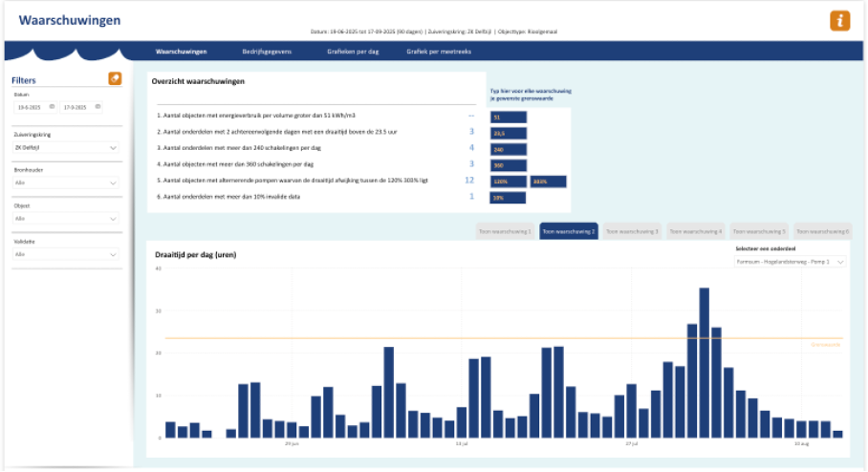Go to Grafiek per meetreeks tab
Screen dimensions: 868x472
(x=440, y=52)
